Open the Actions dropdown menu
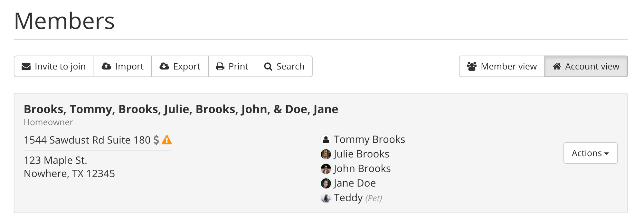The height and width of the screenshot is (216, 644). 587,153
